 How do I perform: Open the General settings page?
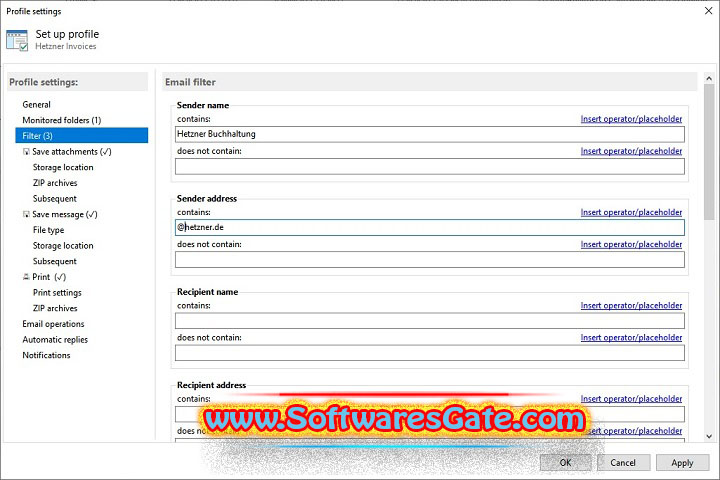[x=36, y=105]
